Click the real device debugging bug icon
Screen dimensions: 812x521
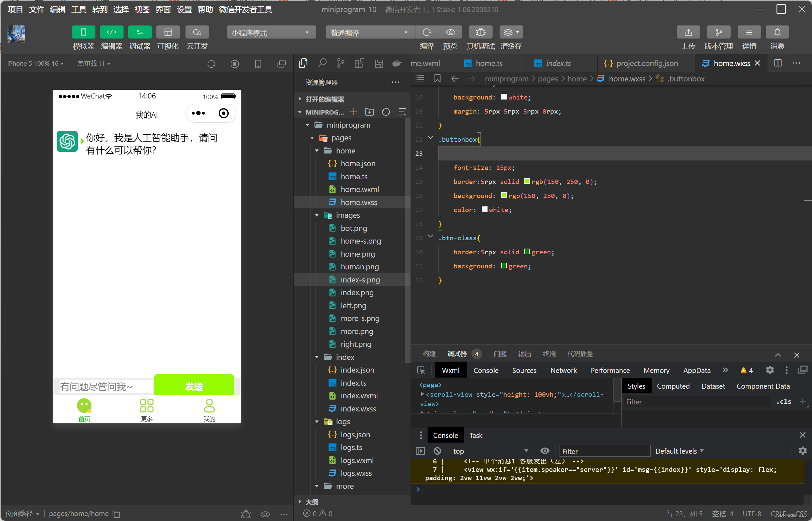[480, 32]
